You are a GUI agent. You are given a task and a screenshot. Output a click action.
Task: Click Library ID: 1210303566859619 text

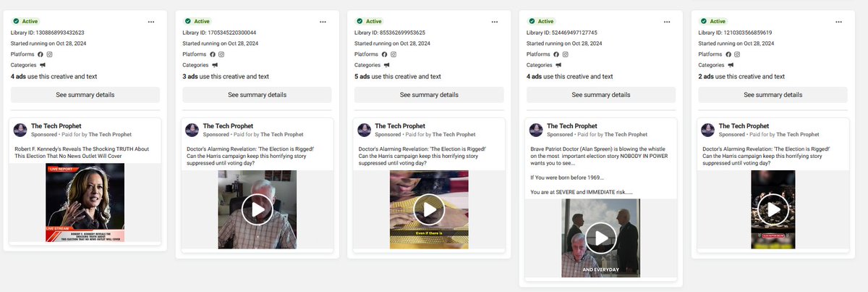point(736,33)
